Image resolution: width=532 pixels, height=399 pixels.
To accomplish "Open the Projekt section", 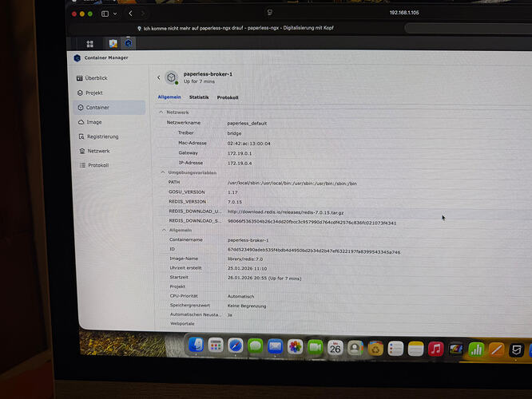I will pyautogui.click(x=94, y=93).
